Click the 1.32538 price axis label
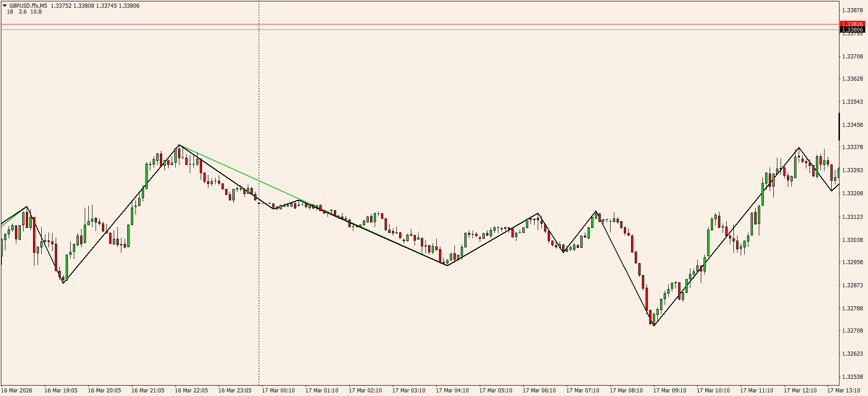 852,377
